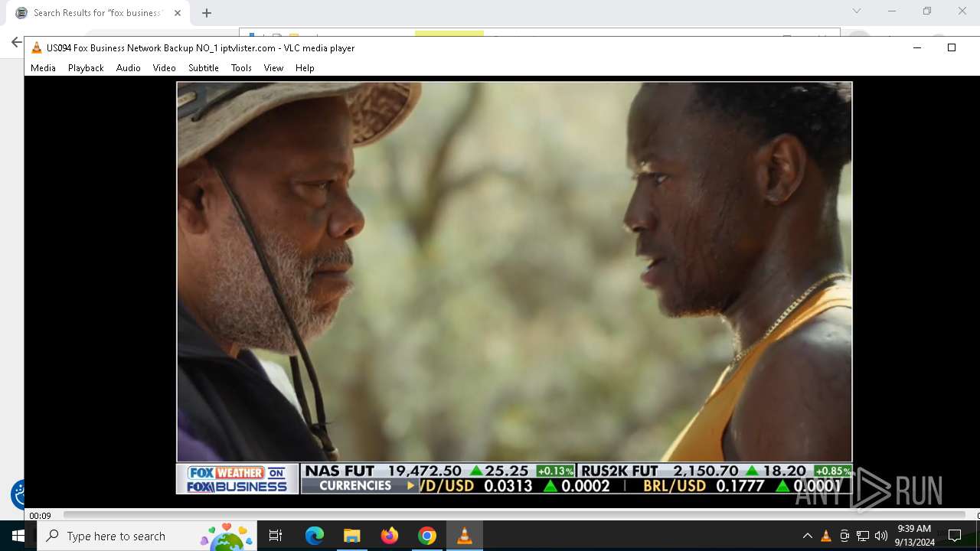The width and height of the screenshot is (980, 551).
Task: Go back in the browser window
Action: coord(16,43)
